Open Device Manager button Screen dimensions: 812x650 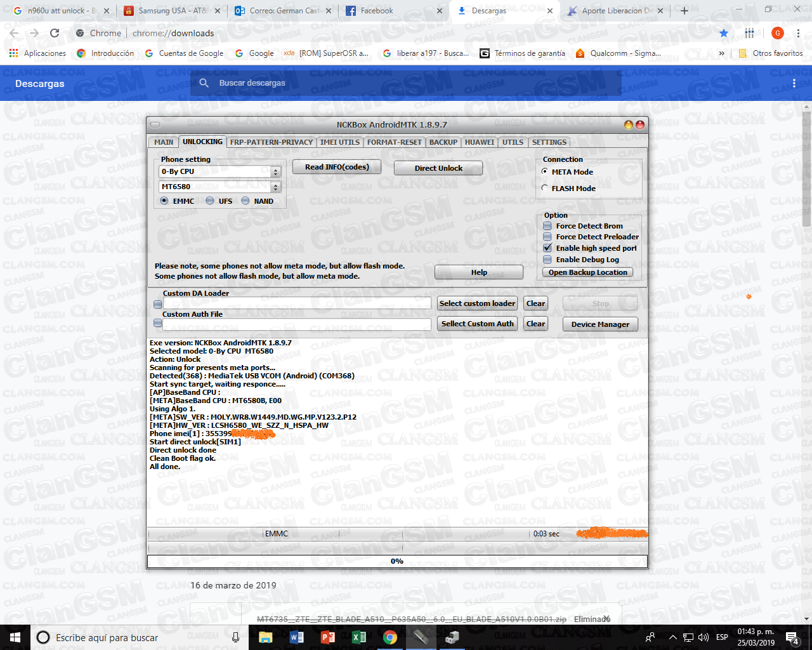(600, 324)
